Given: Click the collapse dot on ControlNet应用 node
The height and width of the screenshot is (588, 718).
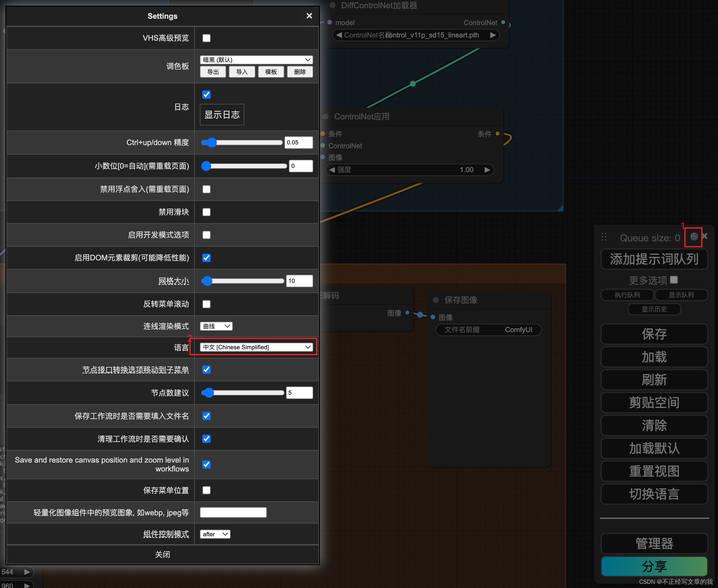Looking at the screenshot, I should pos(326,117).
